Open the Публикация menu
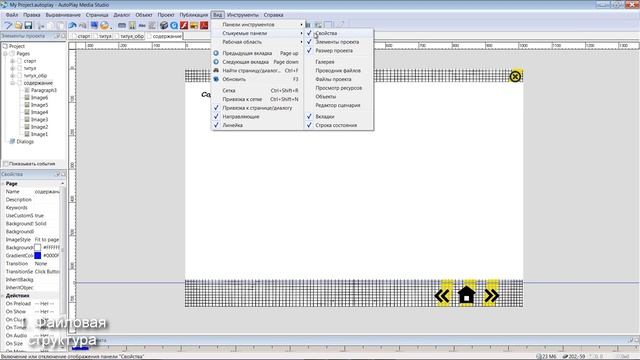The image size is (640, 360). 193,15
